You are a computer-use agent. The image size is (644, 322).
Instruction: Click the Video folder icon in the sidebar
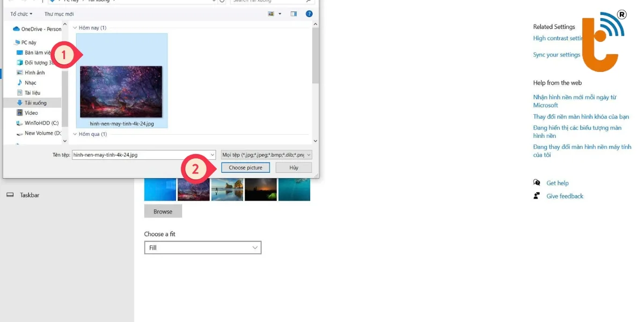coord(20,113)
